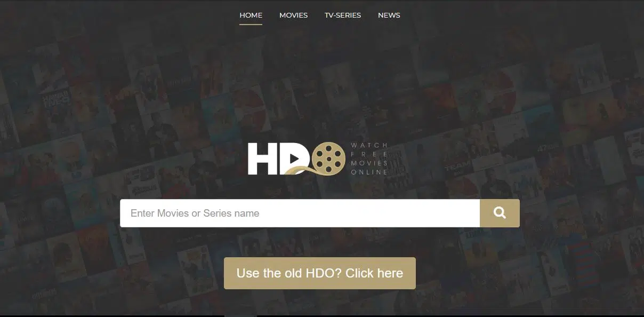Viewport: 644px width, 317px height.
Task: Focus the 'Enter Movies or Series name' field
Action: pyautogui.click(x=300, y=213)
